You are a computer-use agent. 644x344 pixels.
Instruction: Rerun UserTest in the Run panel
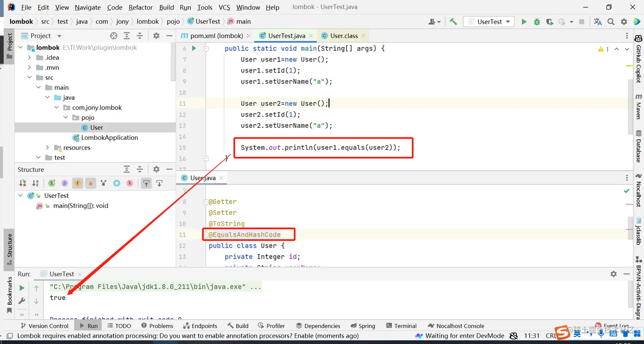click(22, 288)
